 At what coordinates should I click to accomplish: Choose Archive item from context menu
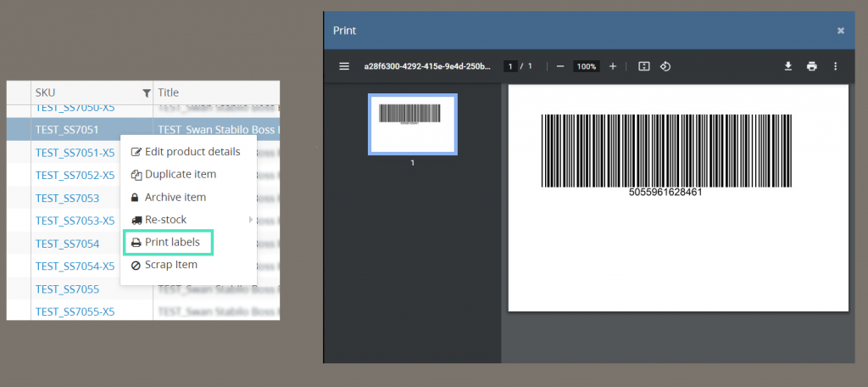(169, 197)
